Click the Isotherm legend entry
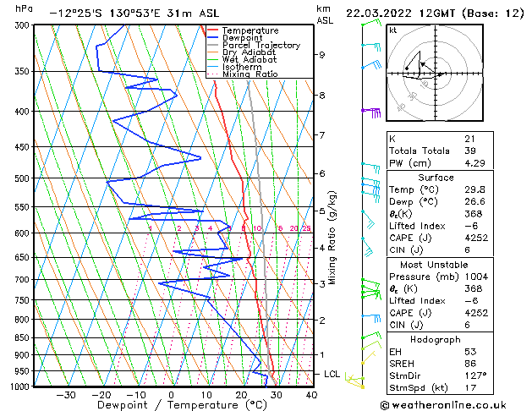 click(242, 67)
